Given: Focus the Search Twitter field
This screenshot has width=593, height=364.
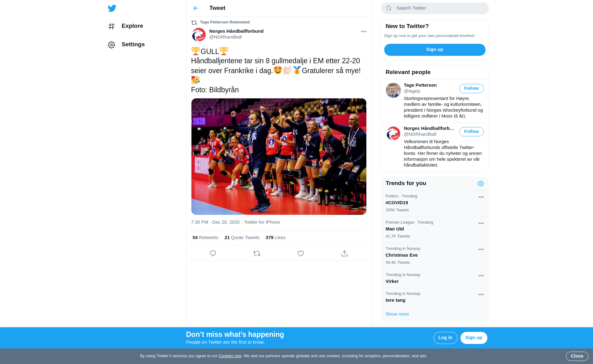Looking at the screenshot, I should pyautogui.click(x=435, y=8).
